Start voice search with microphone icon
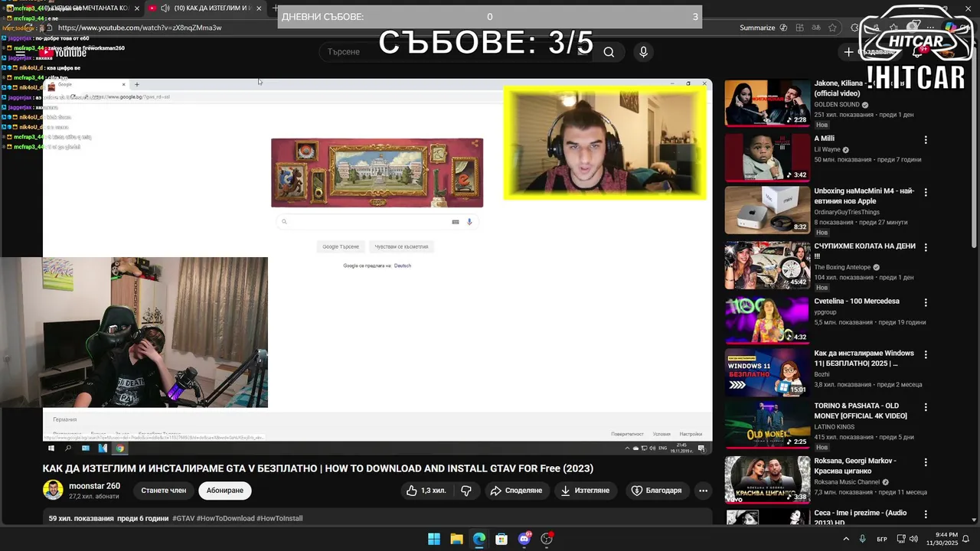Image resolution: width=980 pixels, height=551 pixels. [643, 52]
